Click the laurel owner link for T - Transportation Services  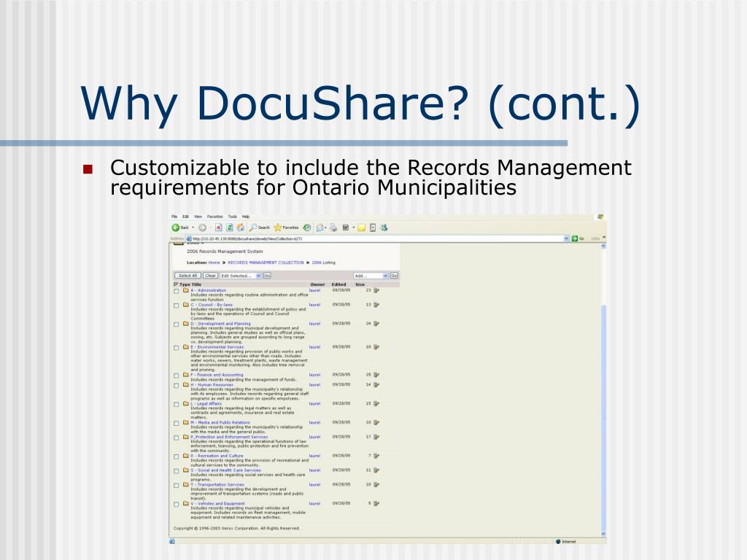tap(314, 484)
